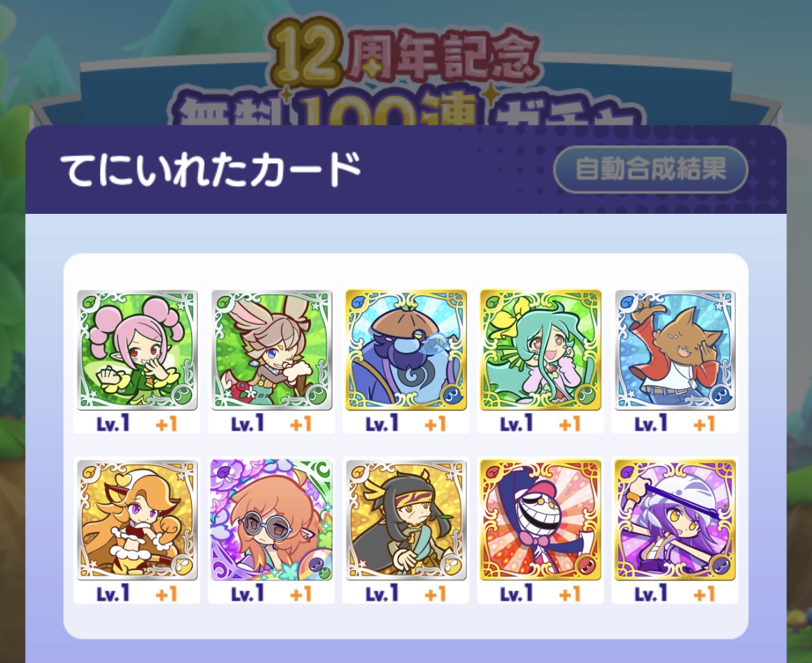This screenshot has height=663, width=812.
Task: Tap the orange-haired fox girl card
Action: [137, 519]
